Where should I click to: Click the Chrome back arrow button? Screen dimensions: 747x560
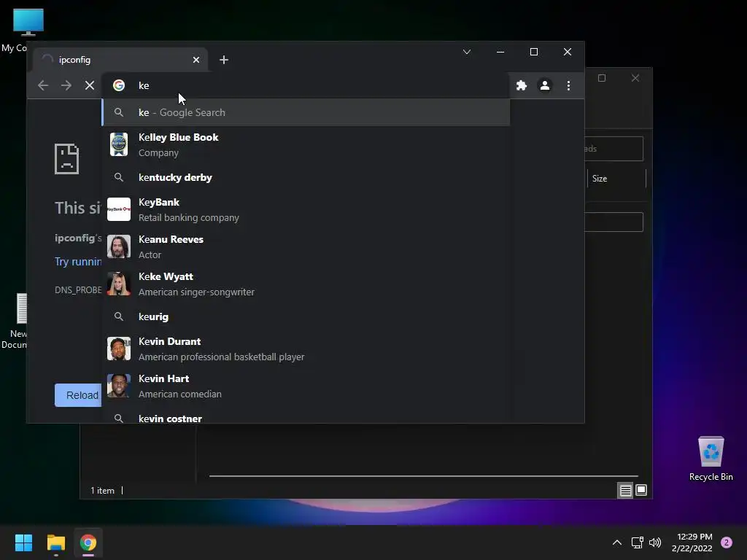point(43,85)
